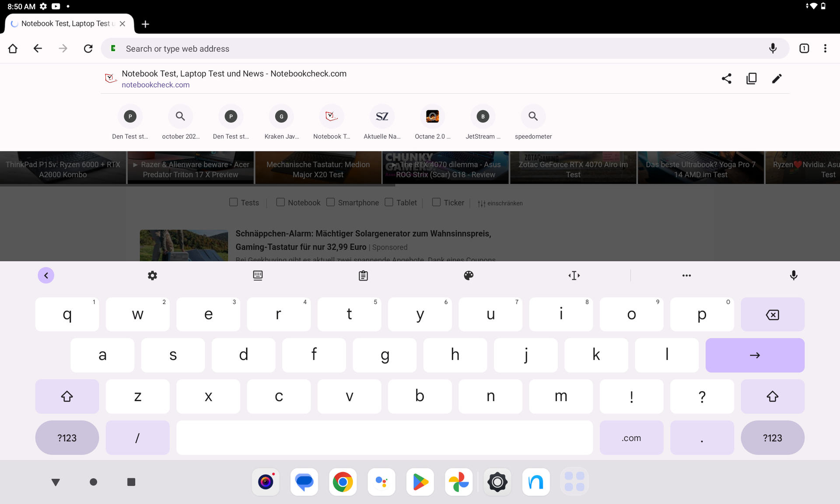The height and width of the screenshot is (504, 840).
Task: Open Chrome three-dot overflow menu
Action: point(825,49)
